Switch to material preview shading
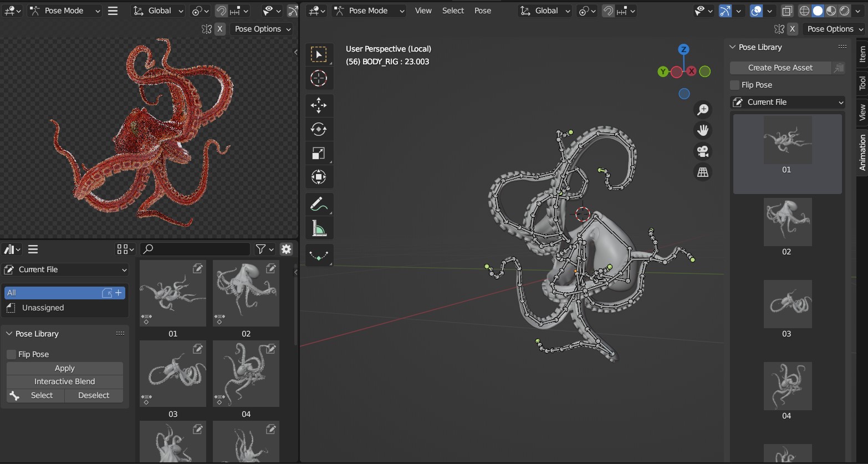 pos(831,11)
